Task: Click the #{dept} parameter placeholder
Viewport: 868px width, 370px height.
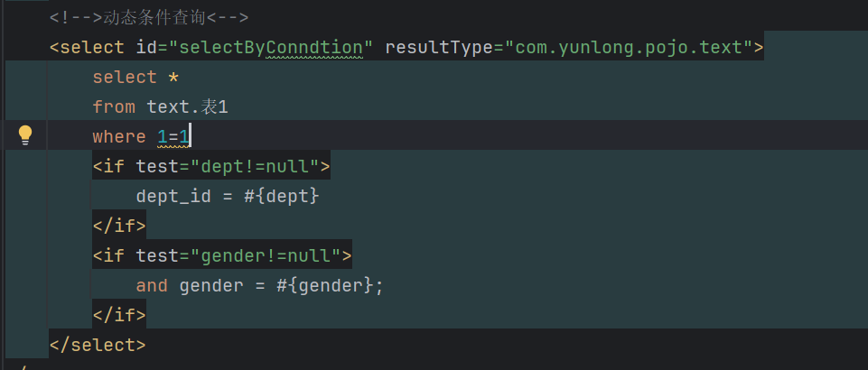Action: [x=282, y=197]
